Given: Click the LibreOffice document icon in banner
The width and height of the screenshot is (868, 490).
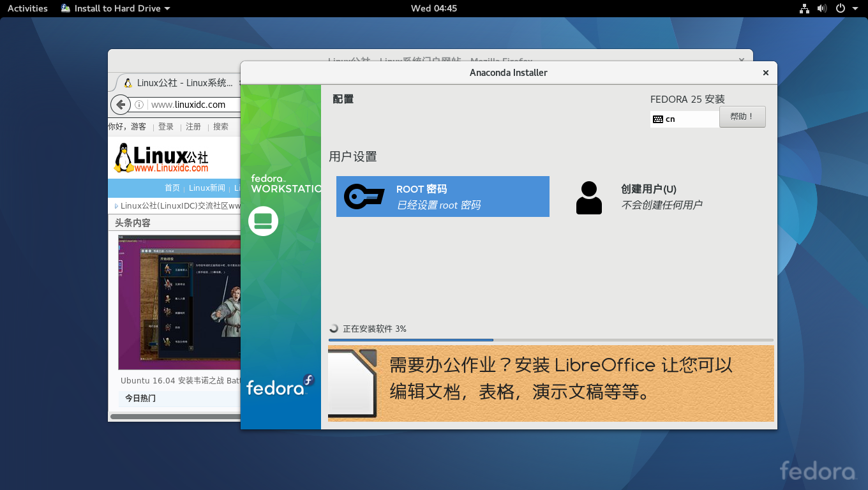Looking at the screenshot, I should 353,383.
